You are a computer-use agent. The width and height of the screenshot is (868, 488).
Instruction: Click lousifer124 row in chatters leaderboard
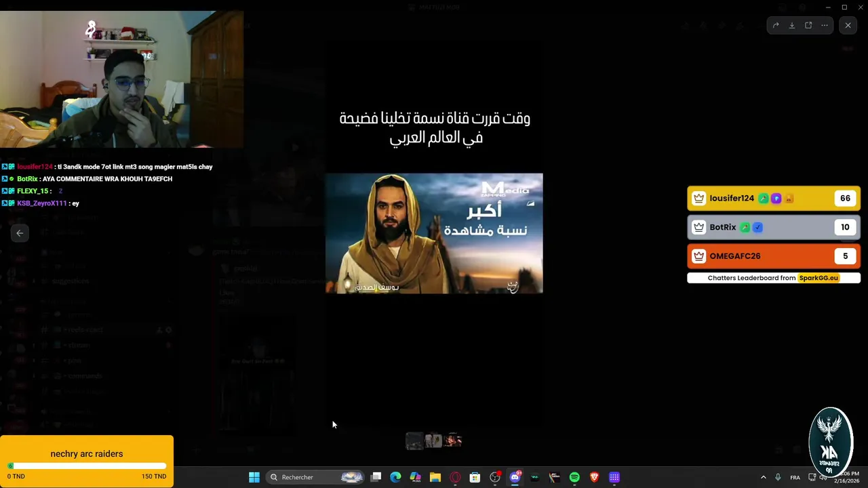pos(774,199)
